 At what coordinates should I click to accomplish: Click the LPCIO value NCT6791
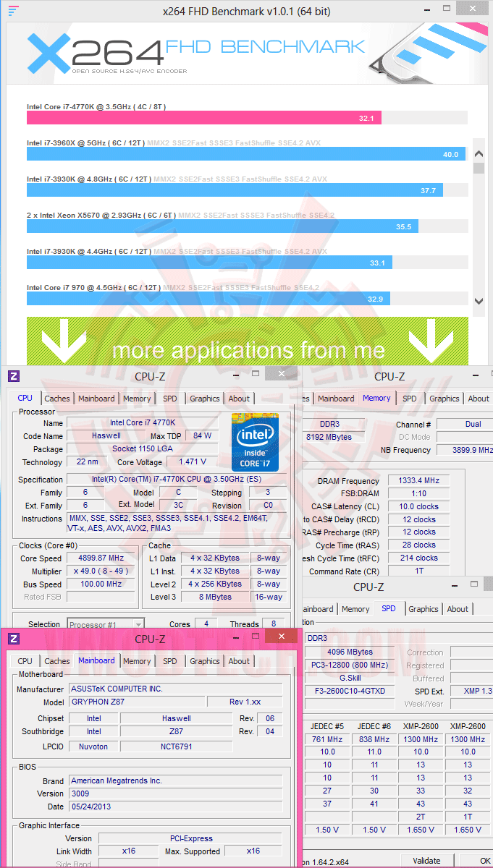[x=177, y=746]
